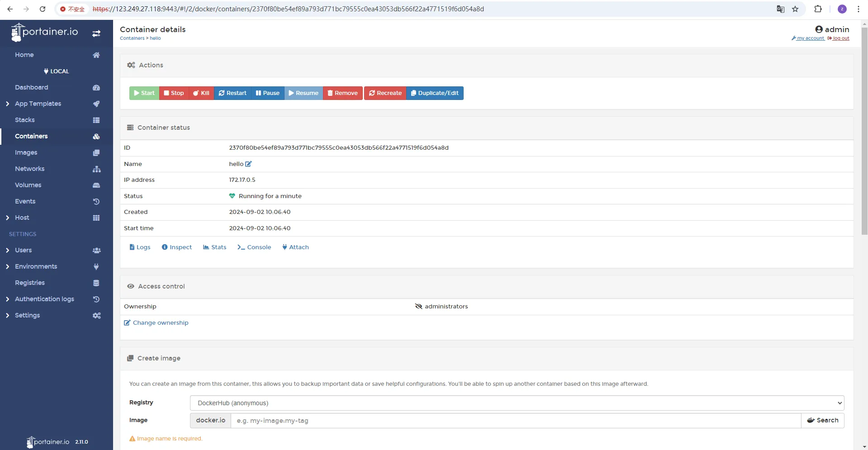This screenshot has height=450, width=868.
Task: Click the page vertical scrollbar
Action: pos(864,131)
